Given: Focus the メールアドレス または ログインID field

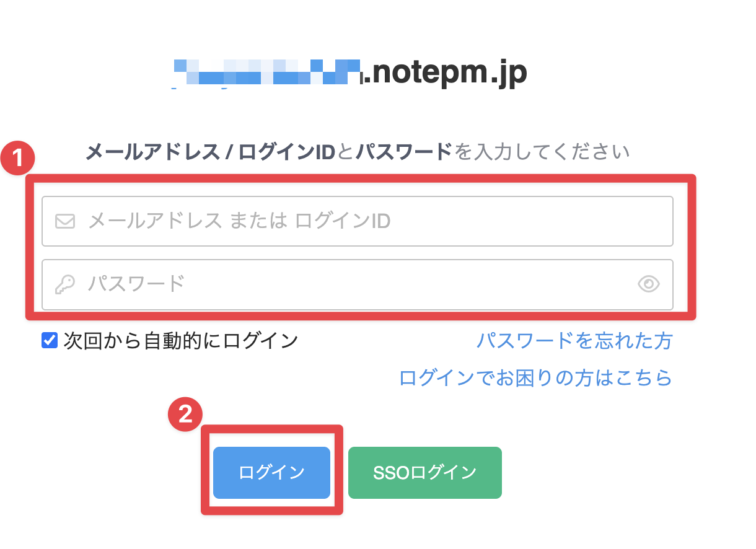Looking at the screenshot, I should (x=372, y=221).
